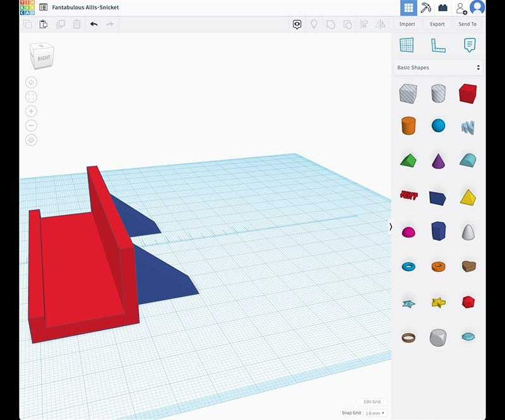This screenshot has width=505, height=420.
Task: Click the Export button
Action: pyautogui.click(x=437, y=24)
